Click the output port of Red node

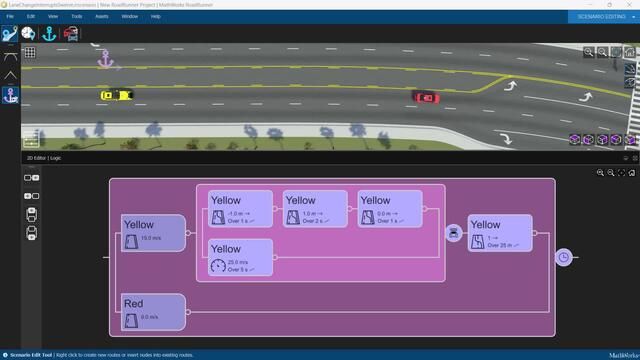[188, 312]
